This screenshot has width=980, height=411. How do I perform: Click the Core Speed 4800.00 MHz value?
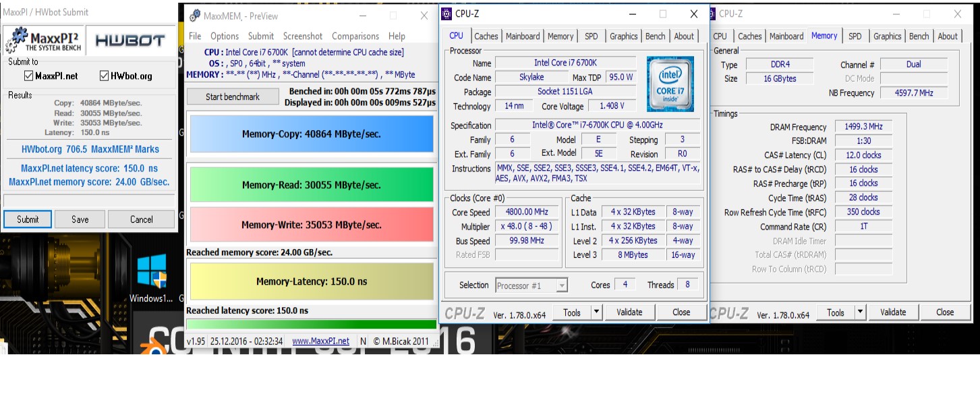coord(527,212)
